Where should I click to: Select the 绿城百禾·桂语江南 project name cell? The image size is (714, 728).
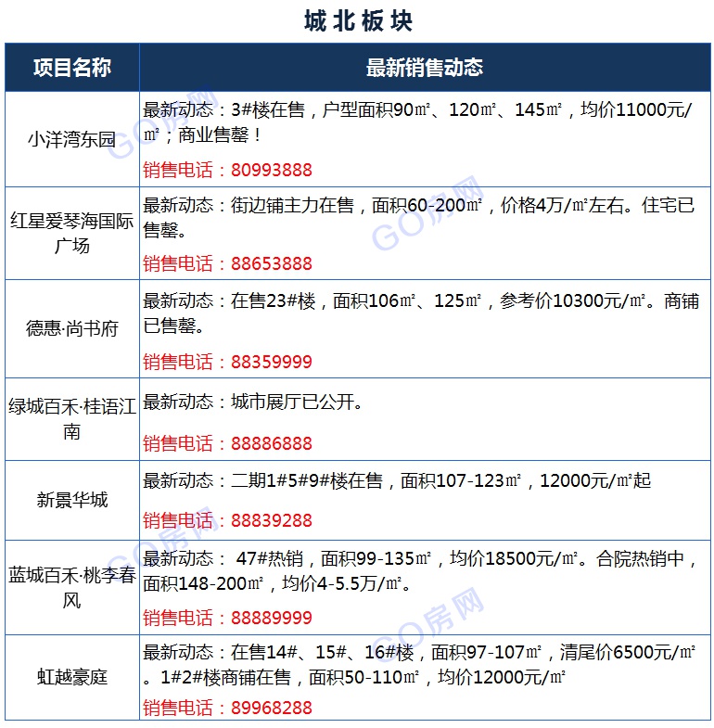(x=72, y=419)
